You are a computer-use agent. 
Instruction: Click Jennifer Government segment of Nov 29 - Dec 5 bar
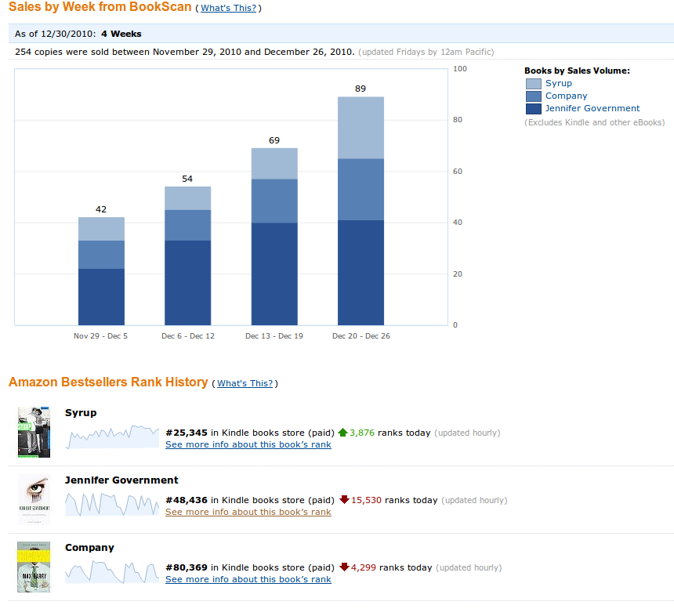tap(101, 297)
